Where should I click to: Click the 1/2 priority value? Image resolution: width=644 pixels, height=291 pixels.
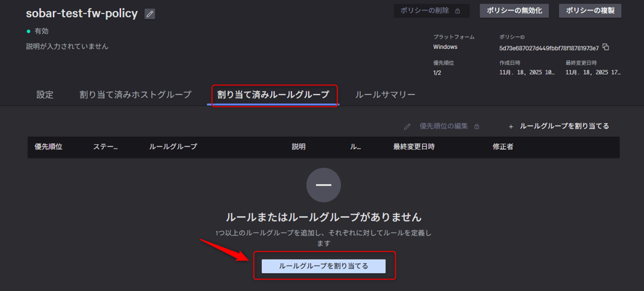[x=438, y=73]
